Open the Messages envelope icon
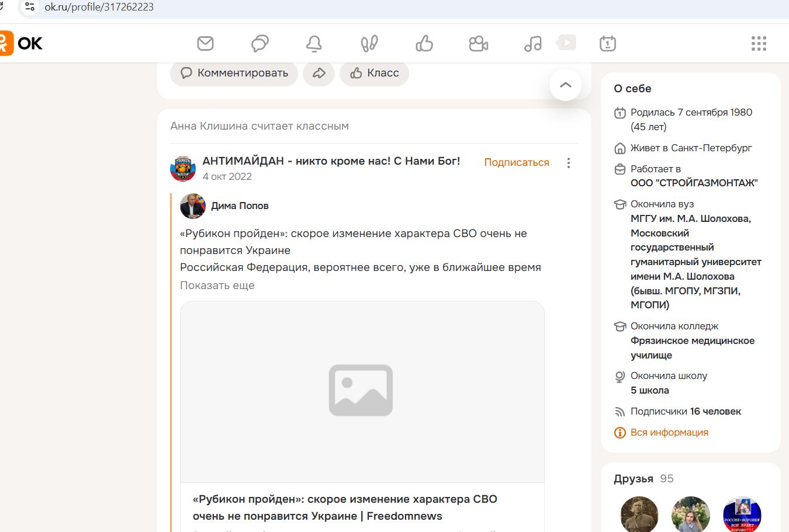 tap(205, 43)
